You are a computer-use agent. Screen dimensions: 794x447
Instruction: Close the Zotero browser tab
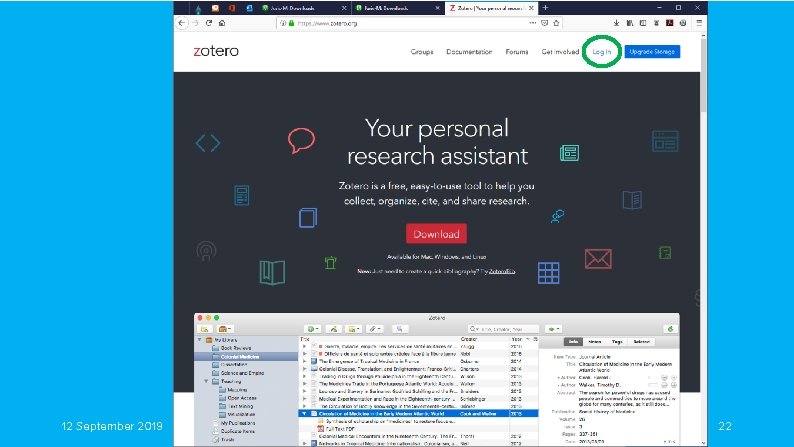point(531,8)
